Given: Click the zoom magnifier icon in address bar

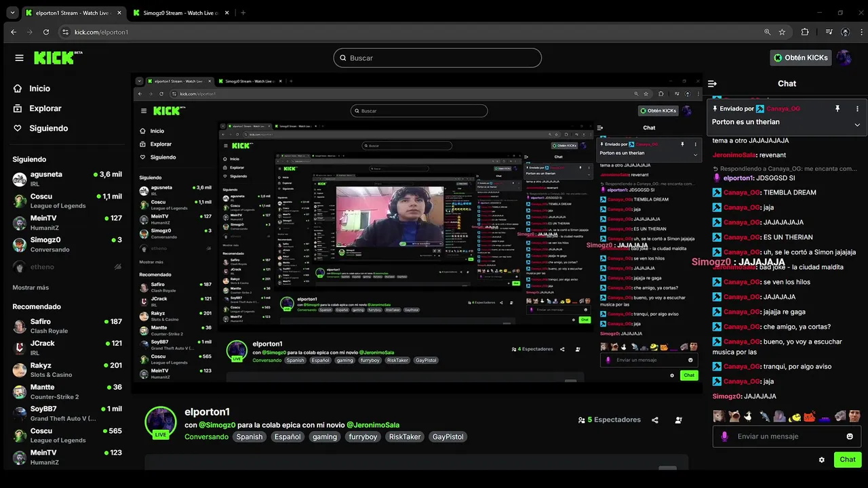Looking at the screenshot, I should pos(767,32).
